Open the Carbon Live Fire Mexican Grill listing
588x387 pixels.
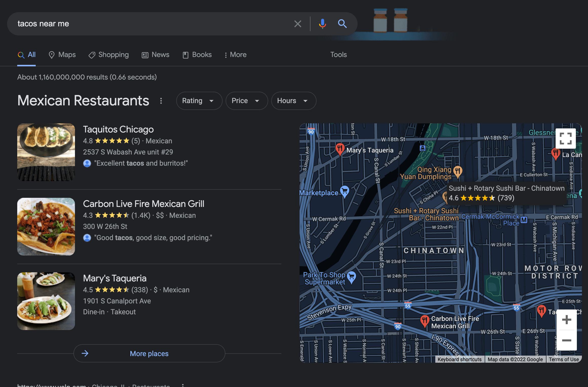tap(144, 204)
